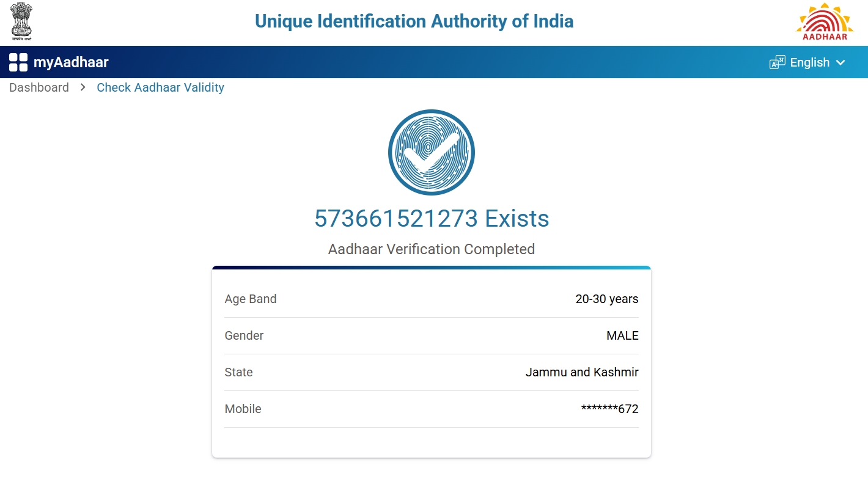Image resolution: width=868 pixels, height=490 pixels.
Task: Click the fingerprint checkmark verification icon
Action: [432, 152]
